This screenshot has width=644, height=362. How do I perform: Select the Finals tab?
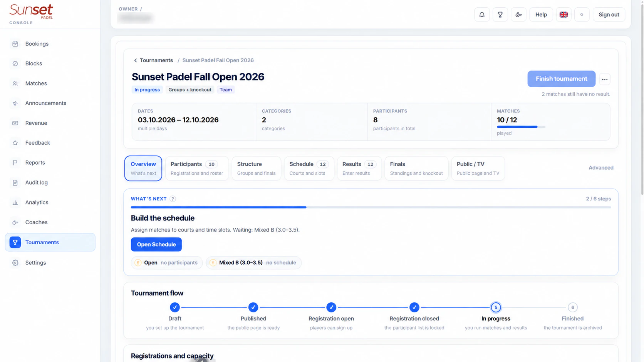pos(416,168)
